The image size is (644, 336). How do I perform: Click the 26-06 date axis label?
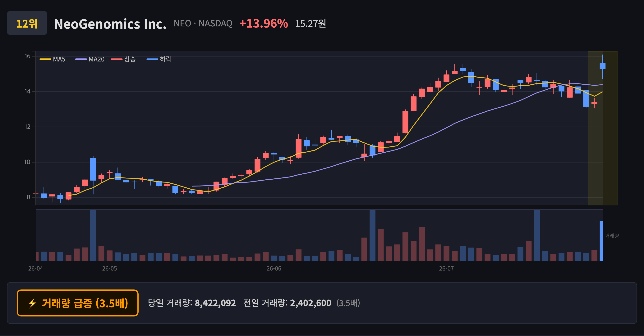274,269
